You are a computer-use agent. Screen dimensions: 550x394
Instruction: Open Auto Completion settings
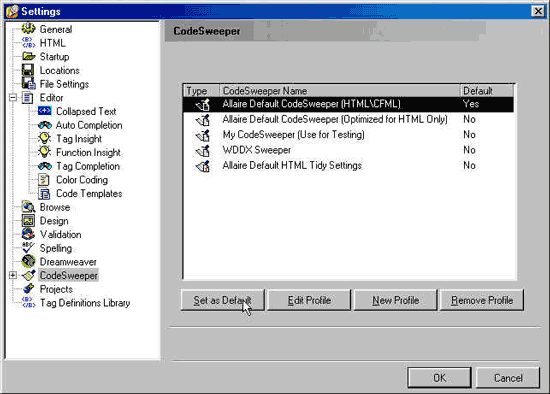(x=89, y=125)
